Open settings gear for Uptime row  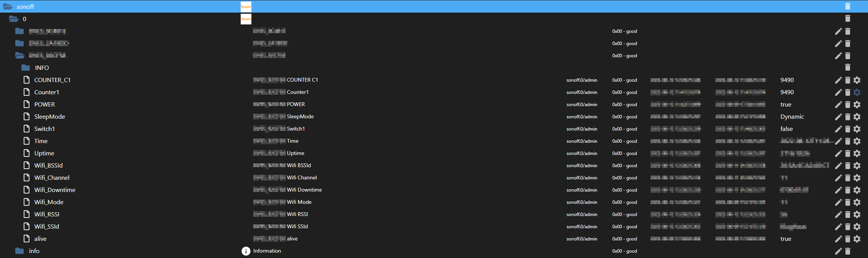pos(857,153)
